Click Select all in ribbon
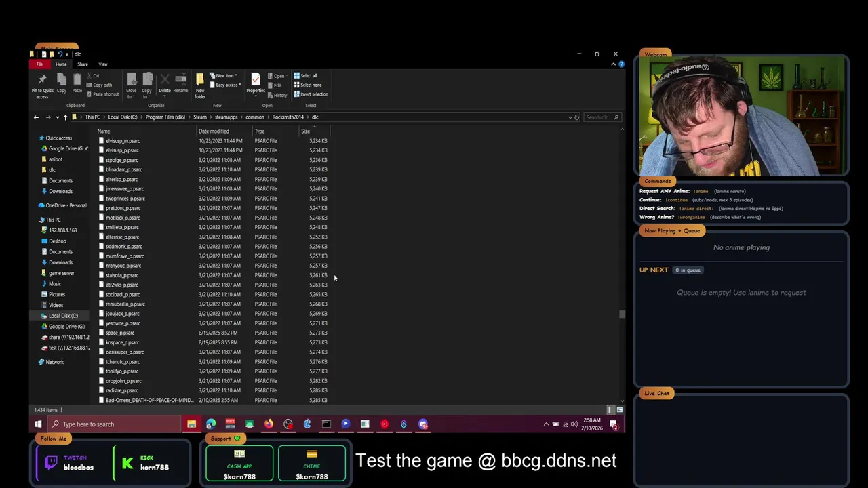Image resolution: width=868 pixels, height=488 pixels. click(306, 76)
